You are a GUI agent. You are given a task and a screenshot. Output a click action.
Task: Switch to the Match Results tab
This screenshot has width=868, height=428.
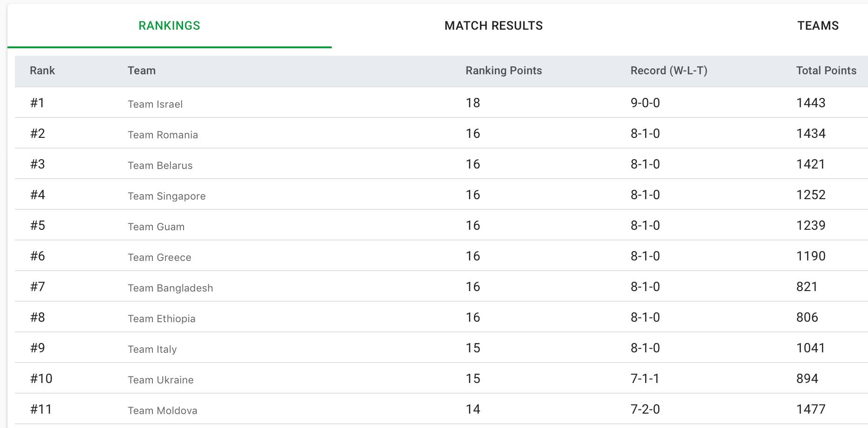tap(493, 26)
